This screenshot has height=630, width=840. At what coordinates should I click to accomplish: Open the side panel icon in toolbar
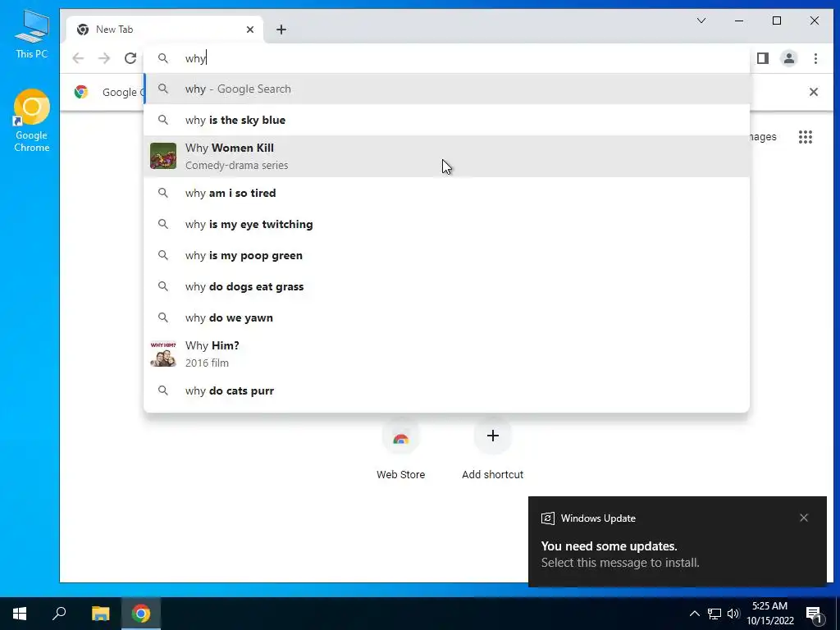[x=763, y=58]
